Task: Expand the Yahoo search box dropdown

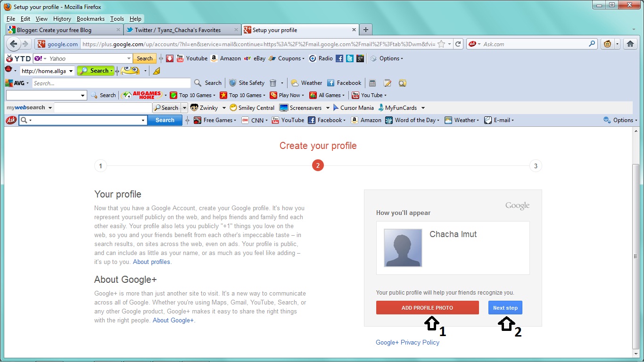Action: coord(129,58)
